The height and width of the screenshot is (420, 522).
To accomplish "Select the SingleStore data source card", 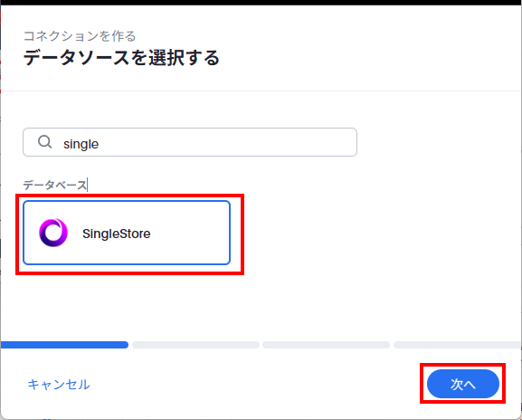I will 127,233.
